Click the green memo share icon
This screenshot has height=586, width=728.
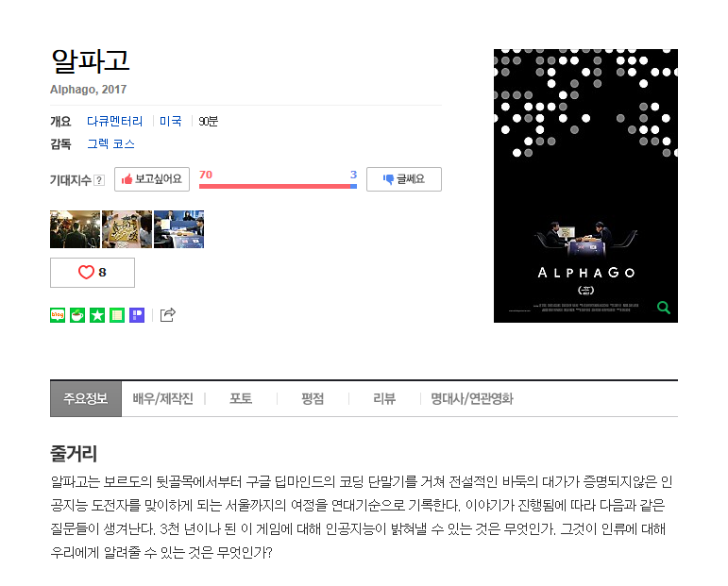coord(117,315)
